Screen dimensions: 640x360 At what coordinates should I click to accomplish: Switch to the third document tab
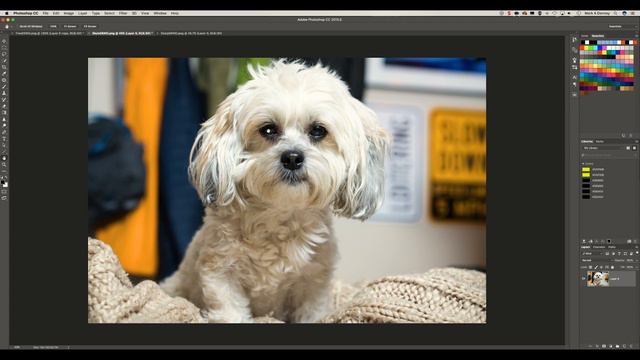pos(191,33)
